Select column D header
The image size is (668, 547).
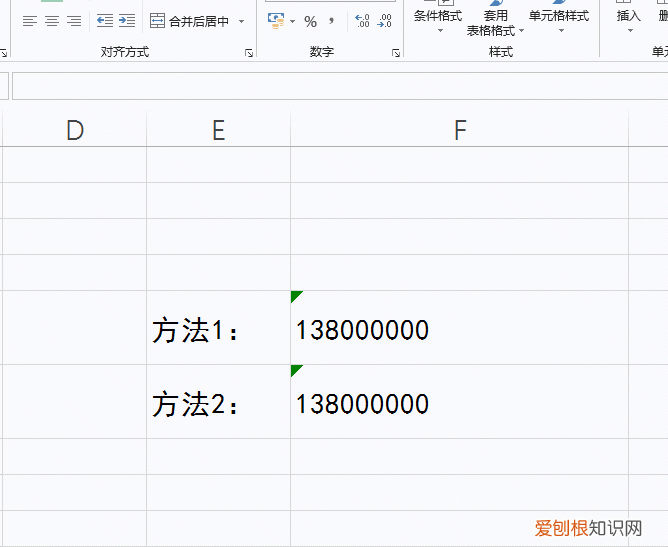coord(75,130)
